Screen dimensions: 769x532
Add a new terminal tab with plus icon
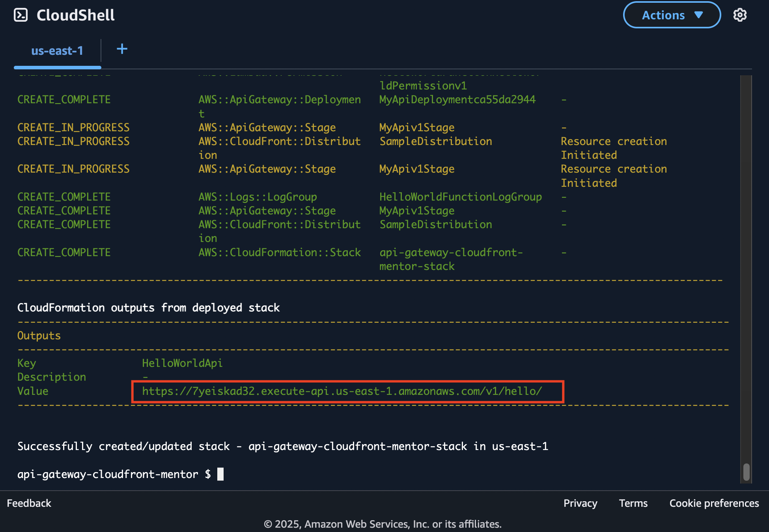tap(122, 49)
